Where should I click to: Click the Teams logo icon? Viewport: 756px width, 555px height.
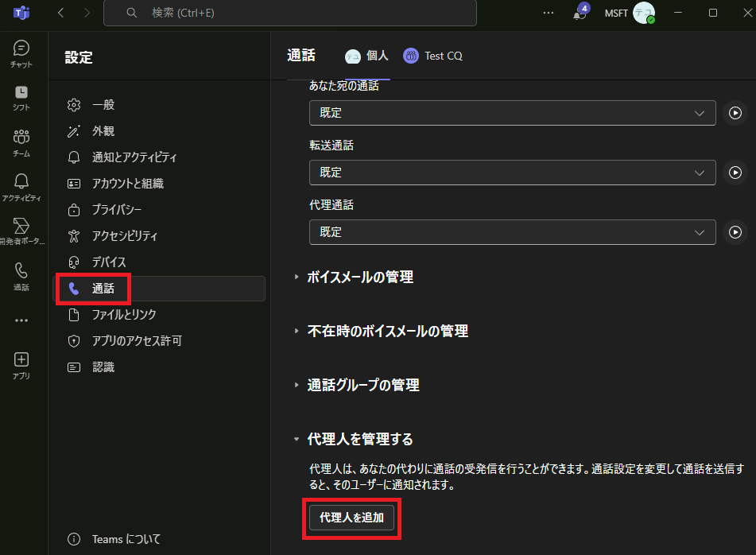[x=21, y=13]
